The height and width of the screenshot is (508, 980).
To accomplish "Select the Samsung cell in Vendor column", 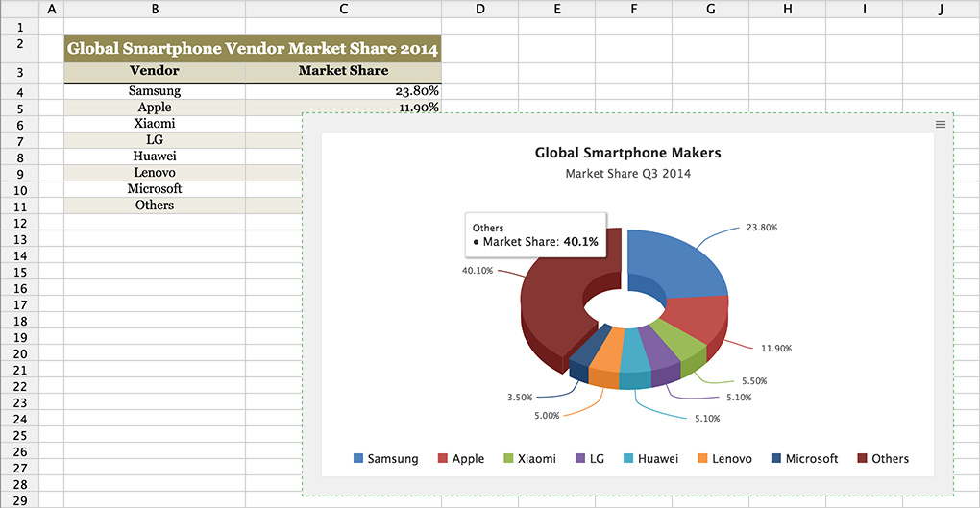I will coord(155,91).
